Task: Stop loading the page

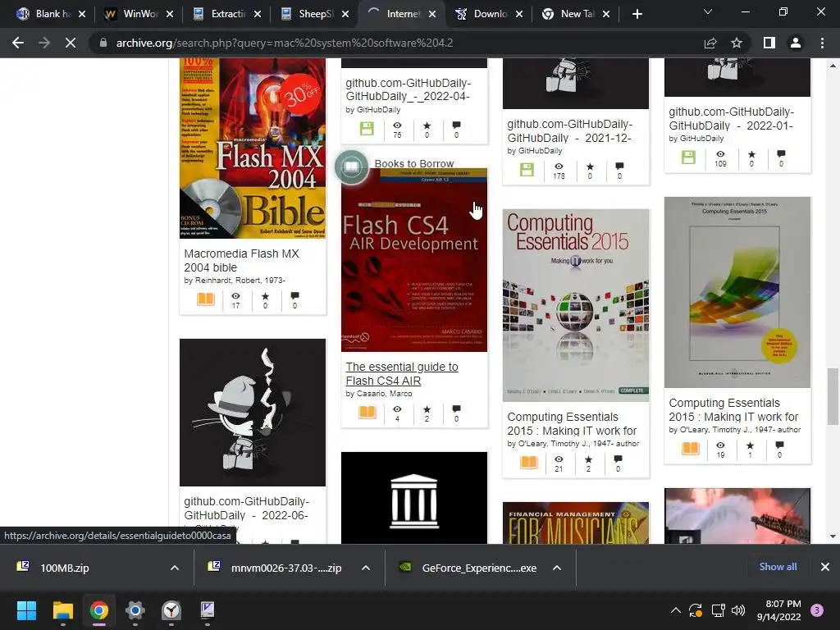Action: point(71,43)
